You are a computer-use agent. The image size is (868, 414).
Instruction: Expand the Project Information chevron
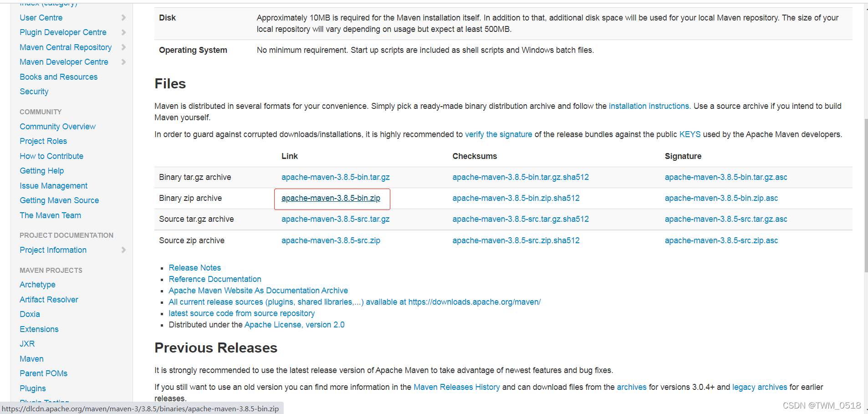123,250
